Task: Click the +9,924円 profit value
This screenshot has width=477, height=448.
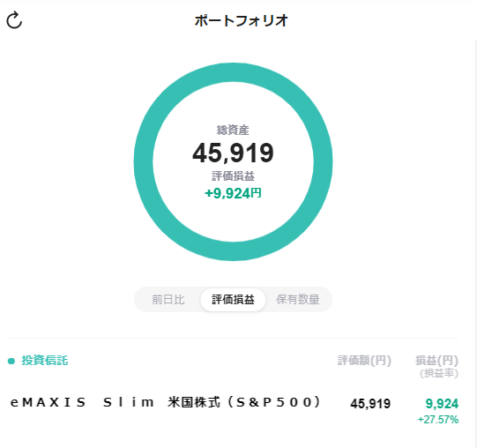Action: pos(233,193)
